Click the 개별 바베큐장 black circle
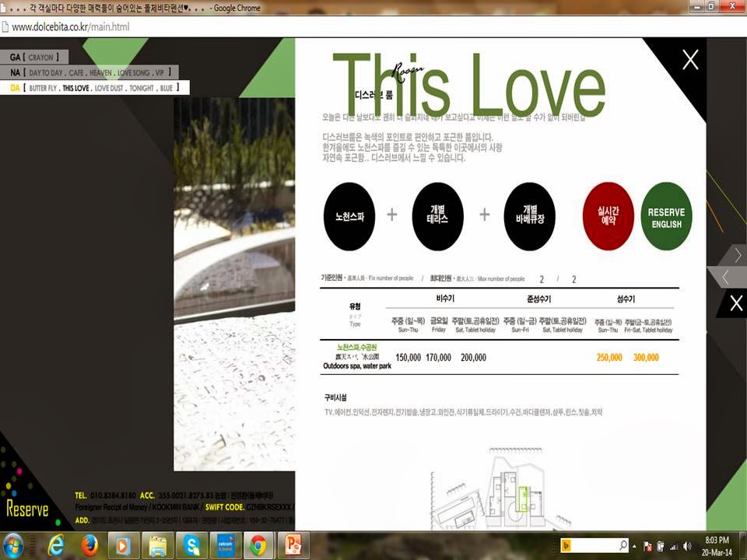The width and height of the screenshot is (747, 560). [530, 215]
